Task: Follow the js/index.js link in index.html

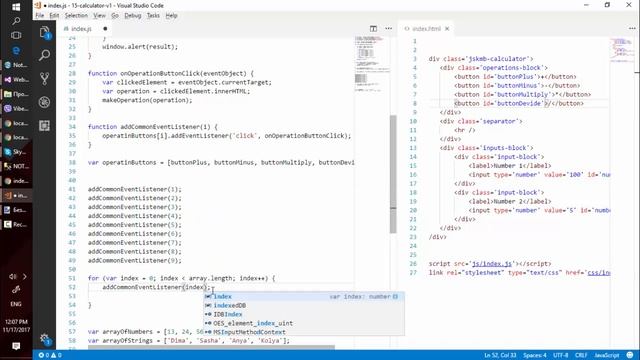Action: click(492, 264)
